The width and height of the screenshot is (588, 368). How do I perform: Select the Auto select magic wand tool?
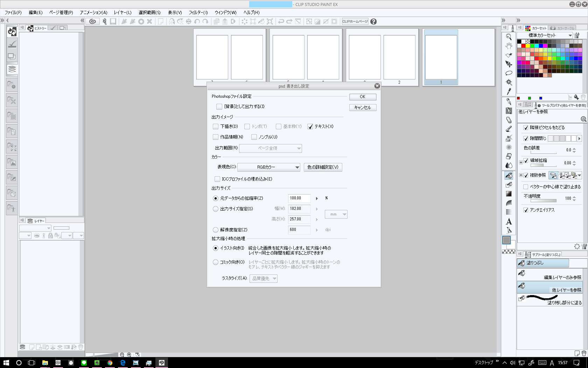tap(509, 82)
